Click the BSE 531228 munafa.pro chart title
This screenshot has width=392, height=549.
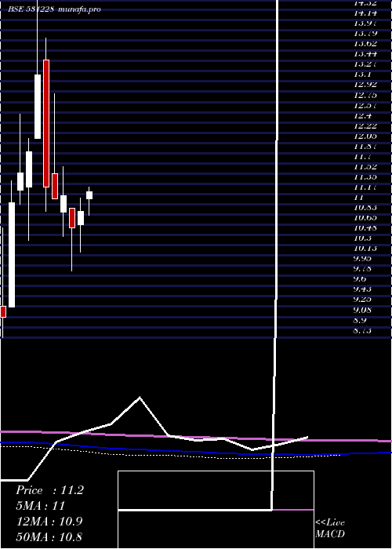tap(54, 9)
